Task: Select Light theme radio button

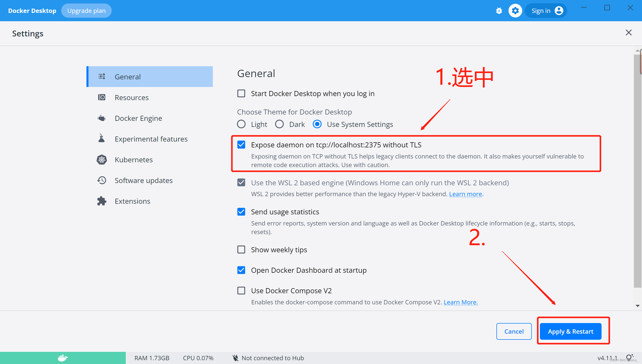Action: (241, 124)
